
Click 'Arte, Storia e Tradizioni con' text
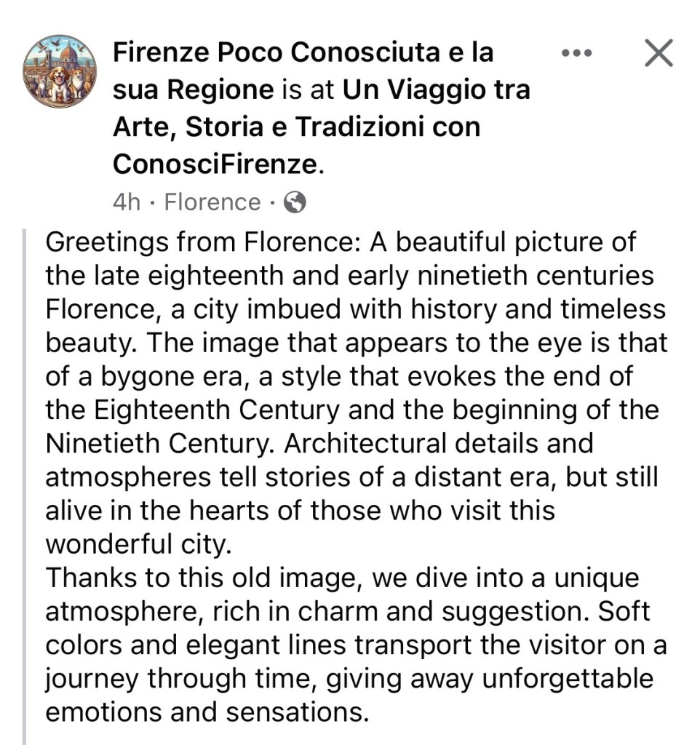tap(296, 127)
